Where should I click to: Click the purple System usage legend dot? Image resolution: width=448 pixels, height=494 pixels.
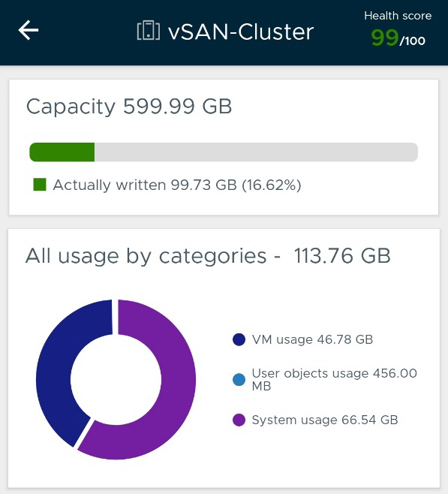click(239, 420)
